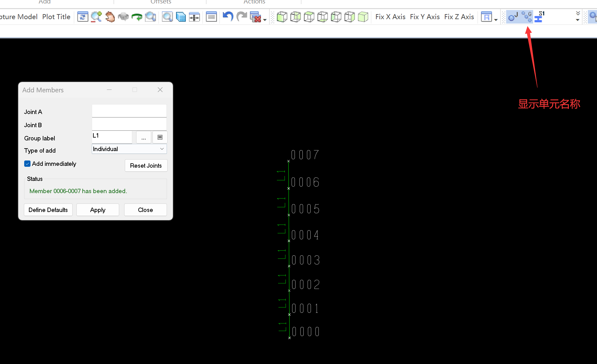This screenshot has width=597, height=364.
Task: Select the pan hand tool
Action: (x=110, y=17)
